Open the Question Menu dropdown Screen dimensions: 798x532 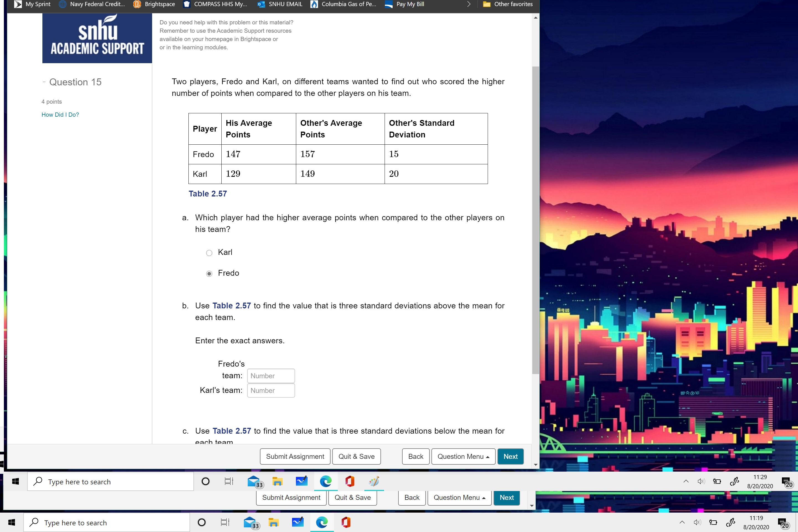click(x=463, y=456)
